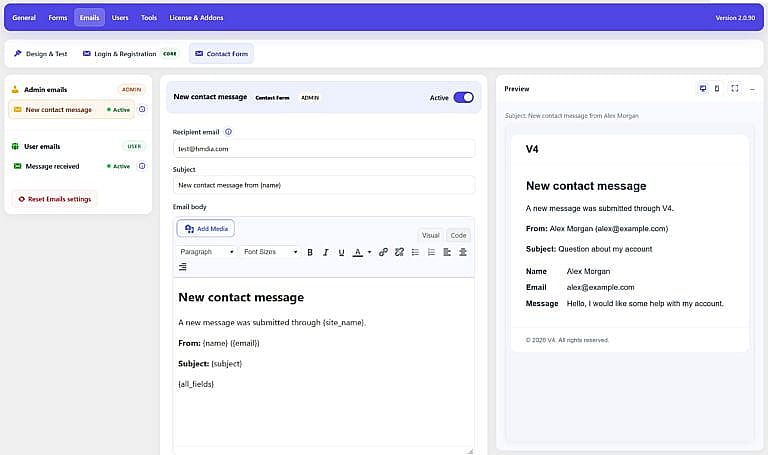Click the Subject input field
This screenshot has height=455, width=768.
(324, 185)
